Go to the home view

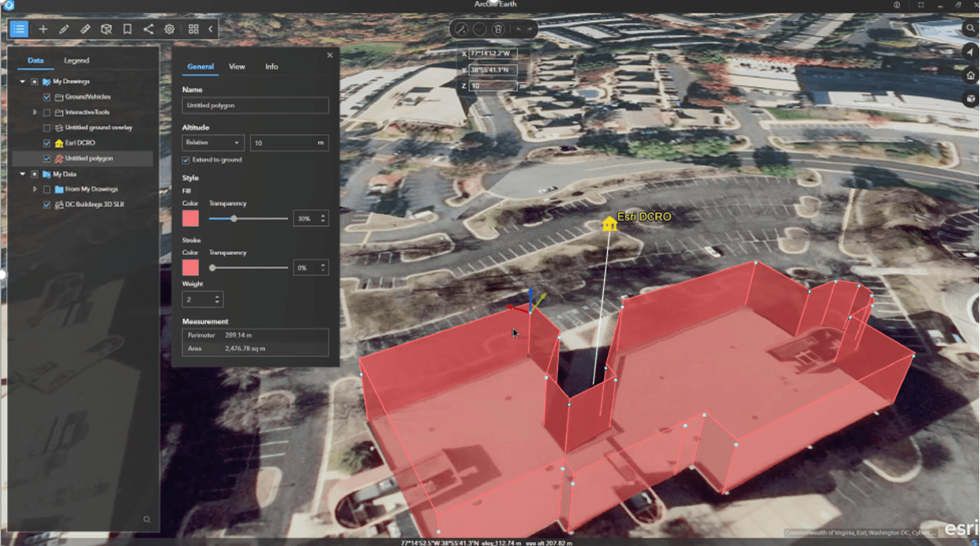[x=971, y=75]
